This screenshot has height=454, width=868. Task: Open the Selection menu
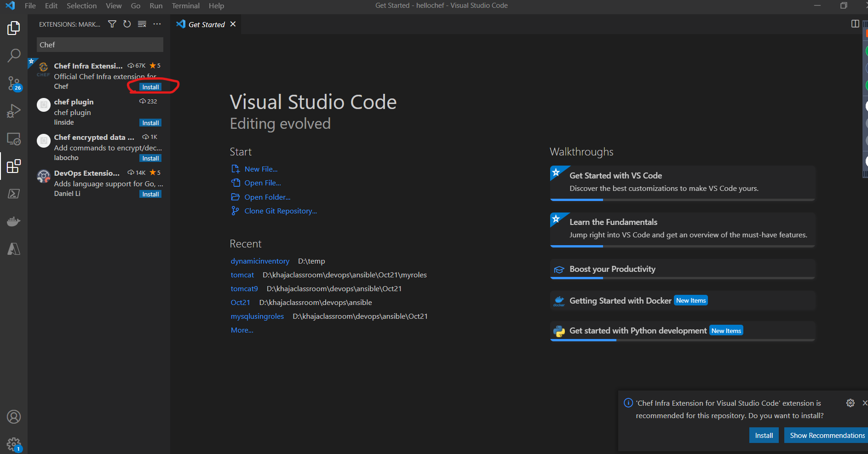(x=81, y=6)
